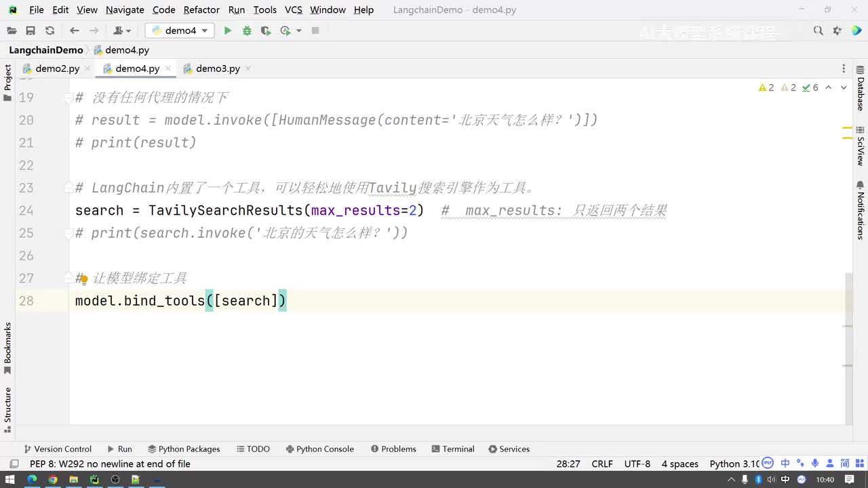Toggle the Bookmarks tool window

pos(7,348)
